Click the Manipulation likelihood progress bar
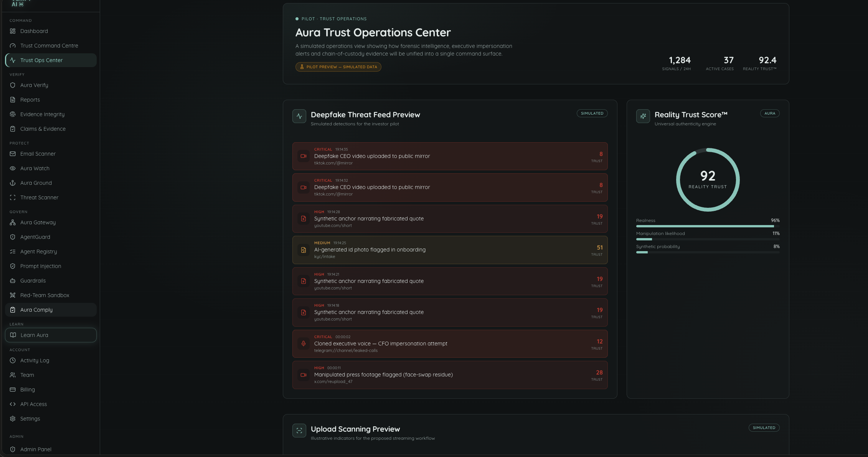Screen dimensions: 868x457 click(708, 239)
